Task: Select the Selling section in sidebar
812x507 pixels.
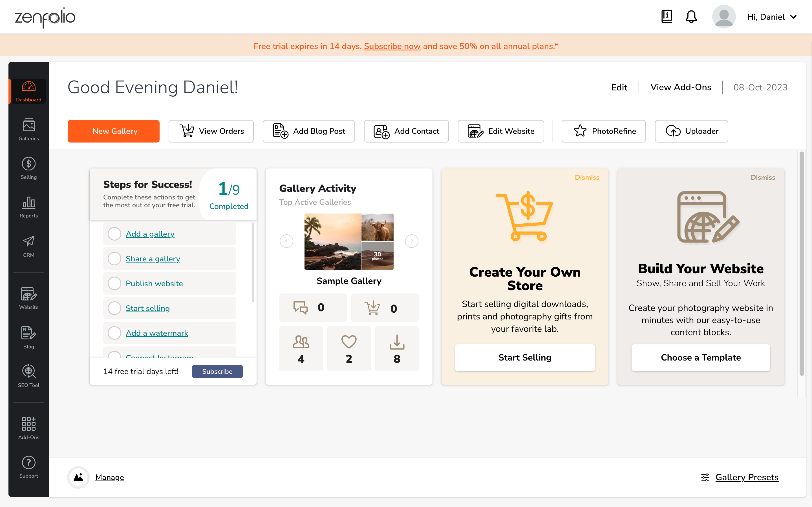Action: [28, 168]
